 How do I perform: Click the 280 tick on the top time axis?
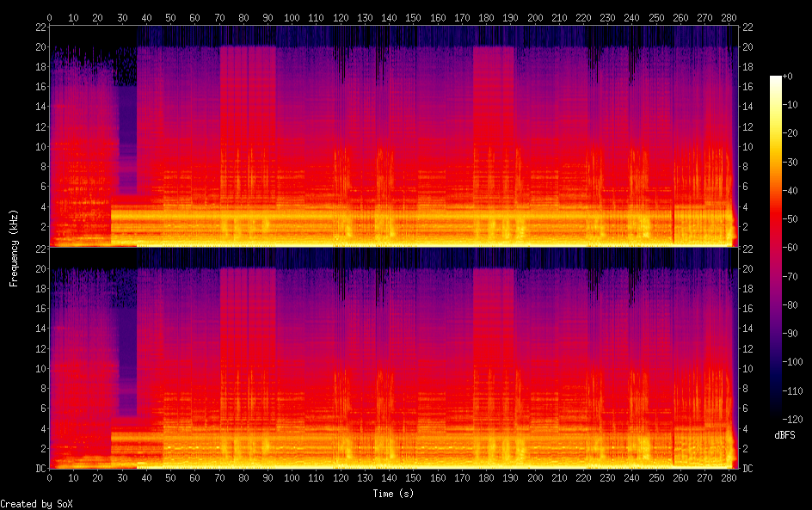tap(729, 17)
